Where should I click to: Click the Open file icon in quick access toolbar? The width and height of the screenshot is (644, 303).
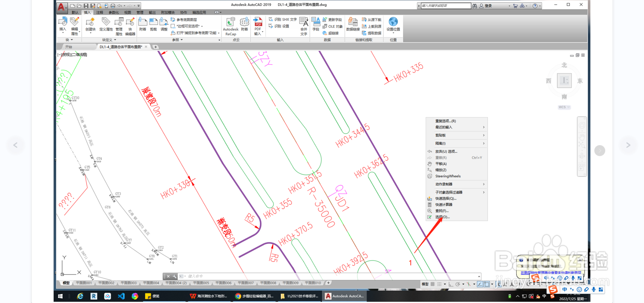pos(79,6)
